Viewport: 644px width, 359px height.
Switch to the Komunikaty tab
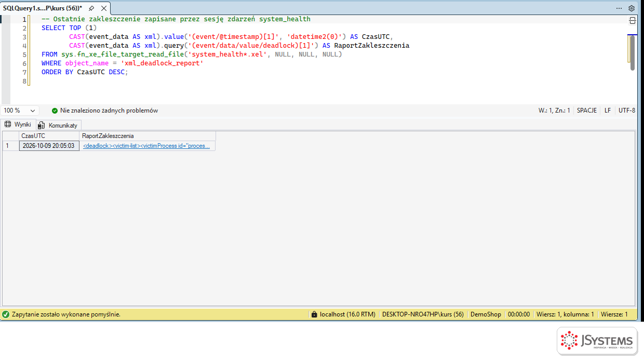[58, 125]
